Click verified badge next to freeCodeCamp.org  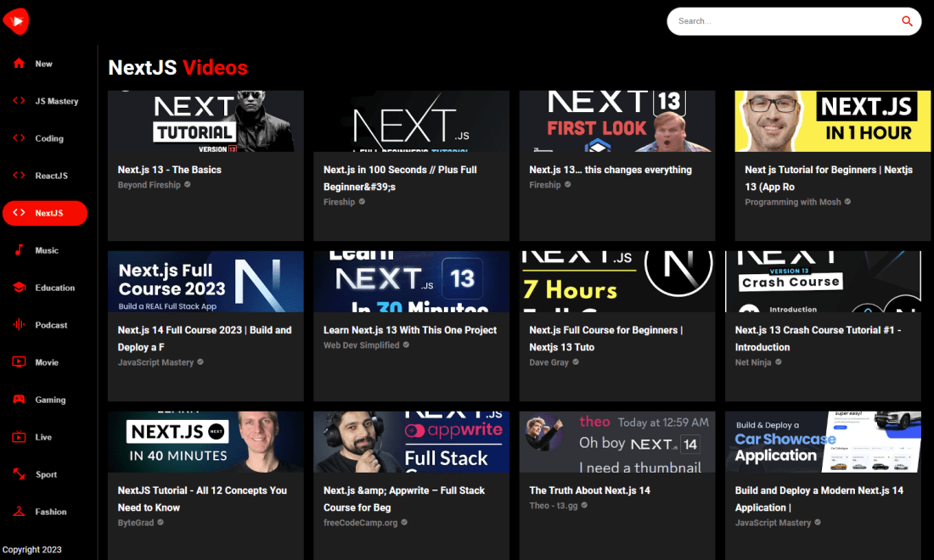(404, 522)
